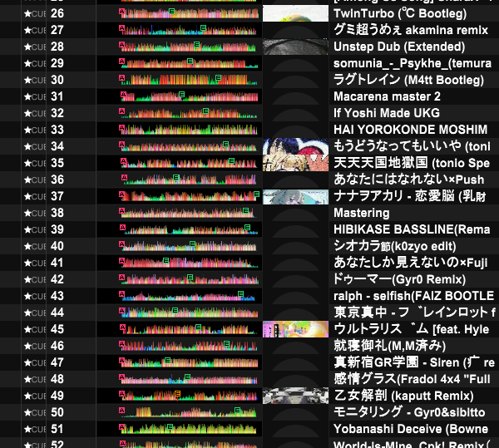Select track 'グミ超うめぇ akamina remix'
This screenshot has height=448, width=499.
[411, 30]
